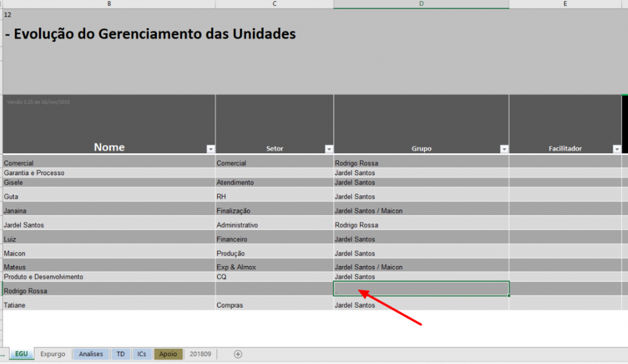Open the 201809 sheet tab
The image size is (628, 364).
click(201, 354)
